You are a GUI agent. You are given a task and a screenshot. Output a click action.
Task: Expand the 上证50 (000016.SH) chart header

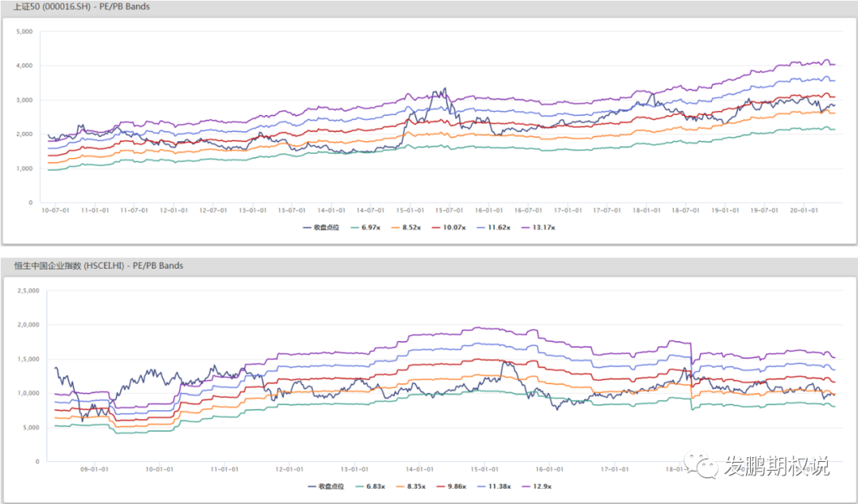(x=79, y=6)
